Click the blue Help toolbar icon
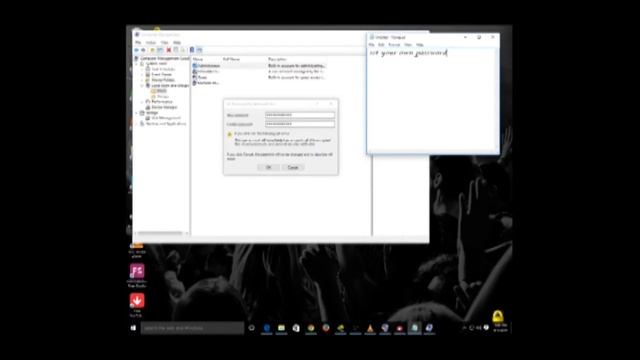Image resolution: width=640 pixels, height=360 pixels. (192, 50)
